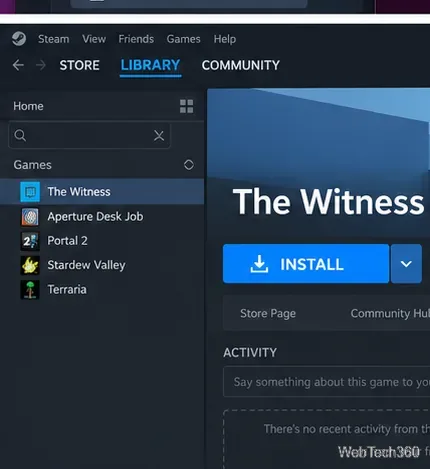Expand install options chevron dropdown

(406, 264)
